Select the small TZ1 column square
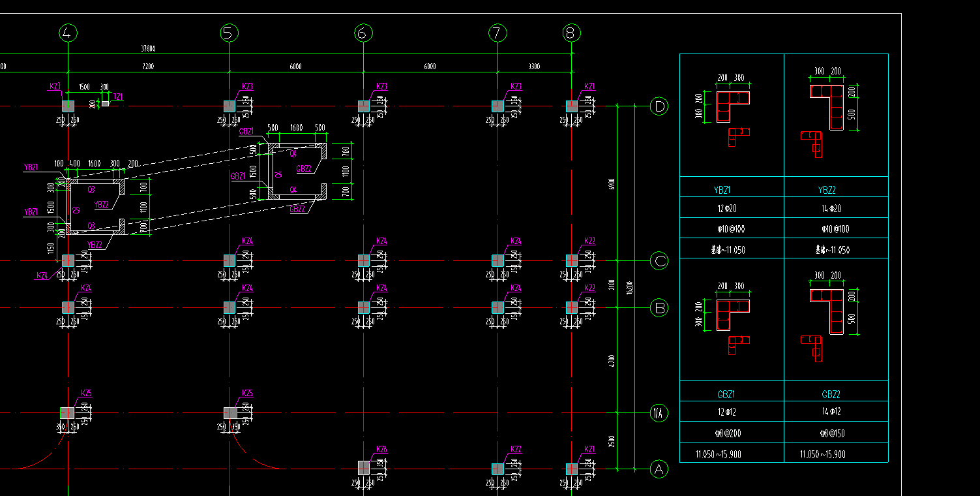 tap(105, 104)
